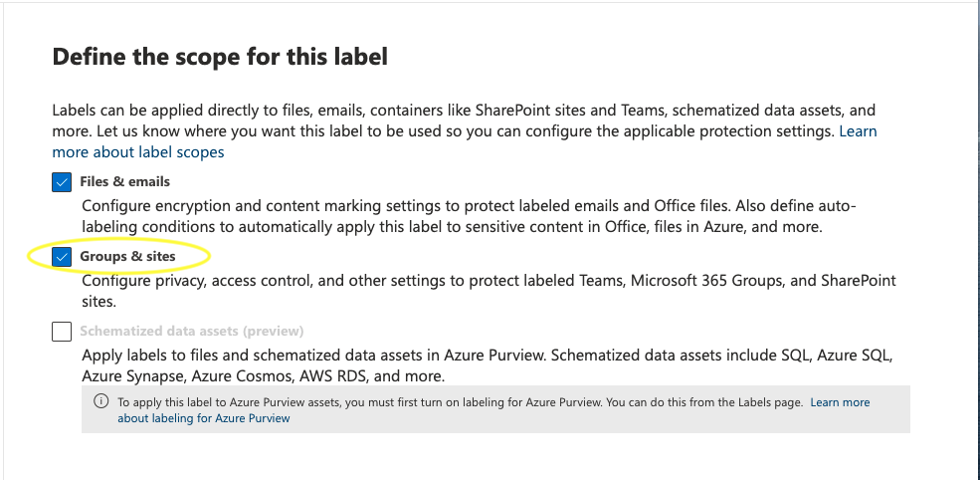980x480 pixels.
Task: Uncheck the Groups & sites checkbox
Action: (62, 257)
